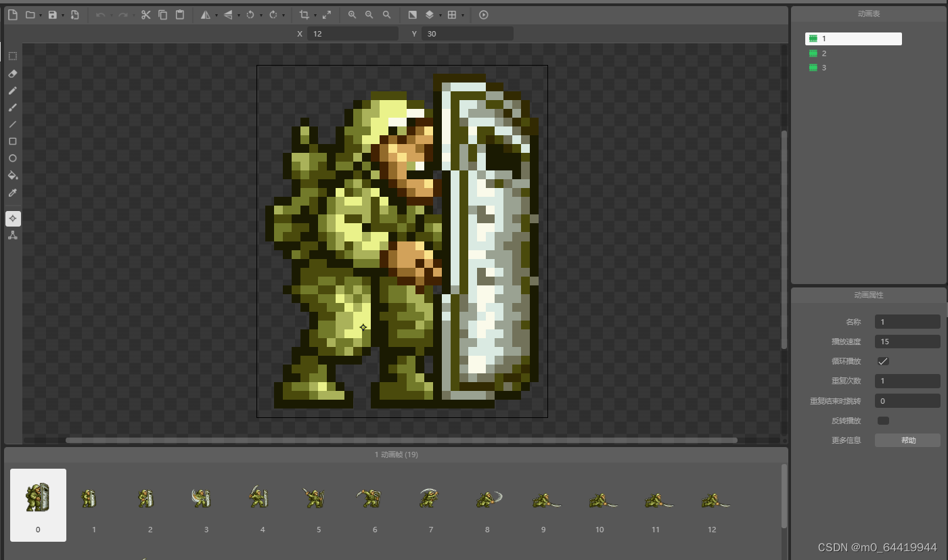The height and width of the screenshot is (560, 948).
Task: Open dropdown arrow next to save icon
Action: tap(63, 16)
